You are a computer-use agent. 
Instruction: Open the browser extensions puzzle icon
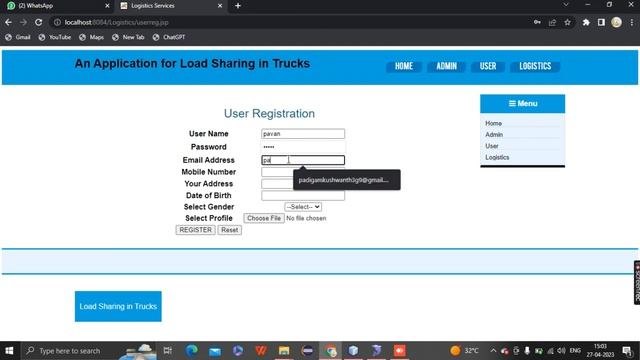(586, 22)
